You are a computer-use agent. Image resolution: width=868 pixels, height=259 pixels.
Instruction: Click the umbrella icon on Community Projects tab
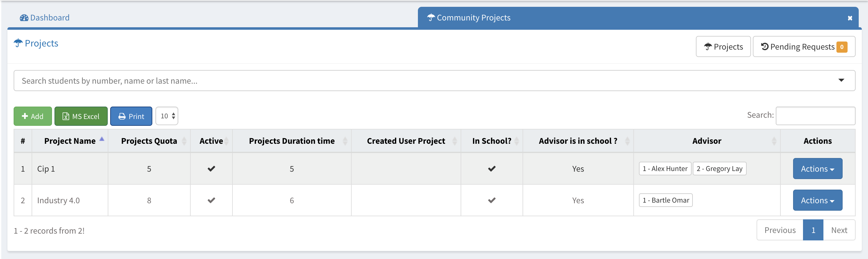coord(431,18)
